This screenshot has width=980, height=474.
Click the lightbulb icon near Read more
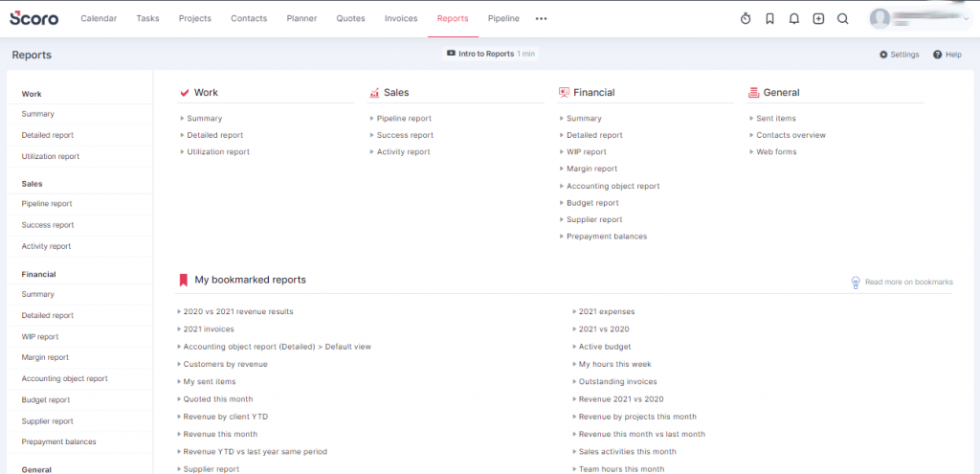click(856, 282)
